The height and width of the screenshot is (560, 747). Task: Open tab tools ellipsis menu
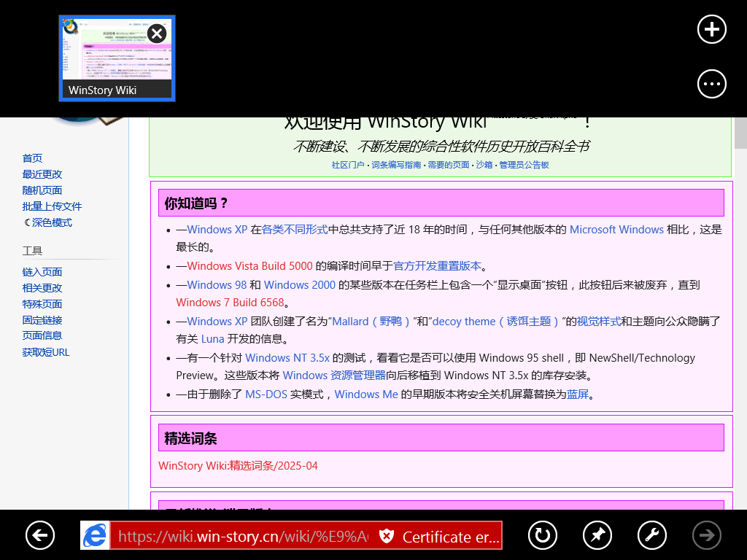coord(712,85)
